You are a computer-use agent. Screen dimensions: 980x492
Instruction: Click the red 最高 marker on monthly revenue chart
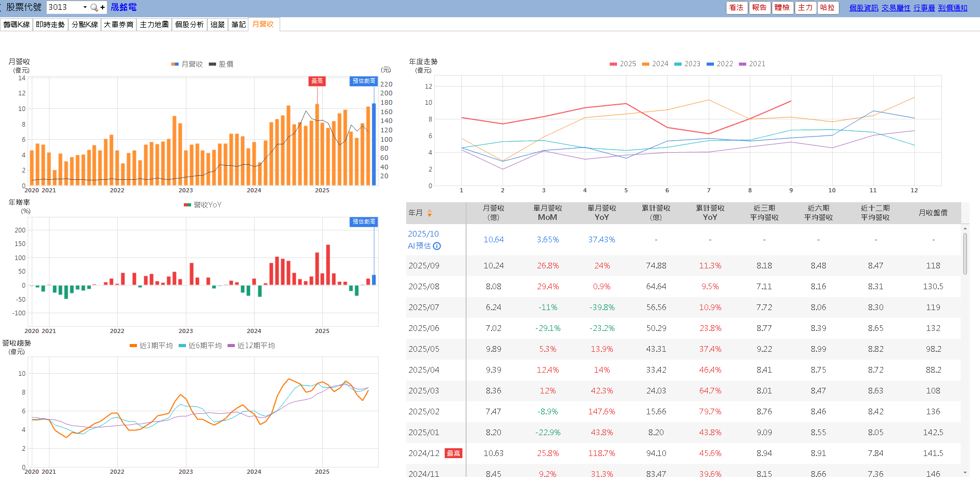317,81
